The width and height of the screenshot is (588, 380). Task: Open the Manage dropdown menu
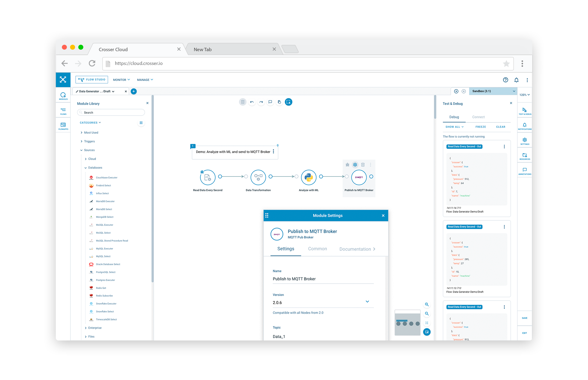tap(145, 80)
